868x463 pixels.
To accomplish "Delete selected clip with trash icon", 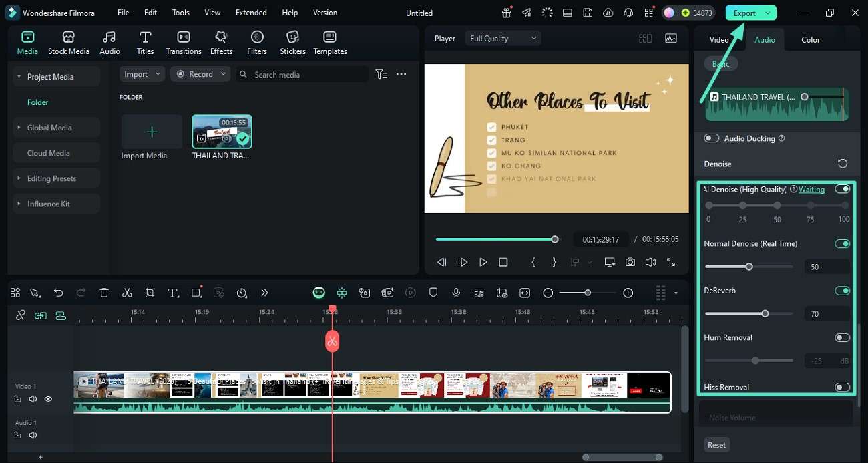I will (x=104, y=293).
